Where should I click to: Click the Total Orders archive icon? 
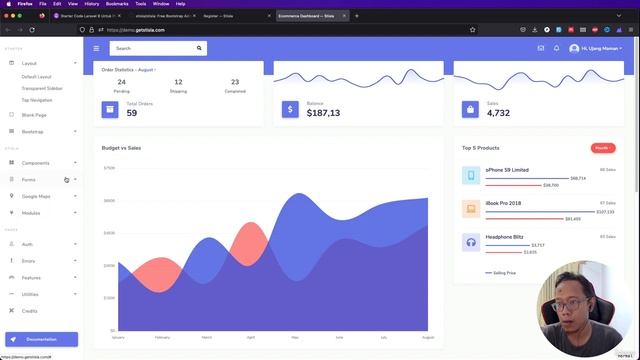110,109
